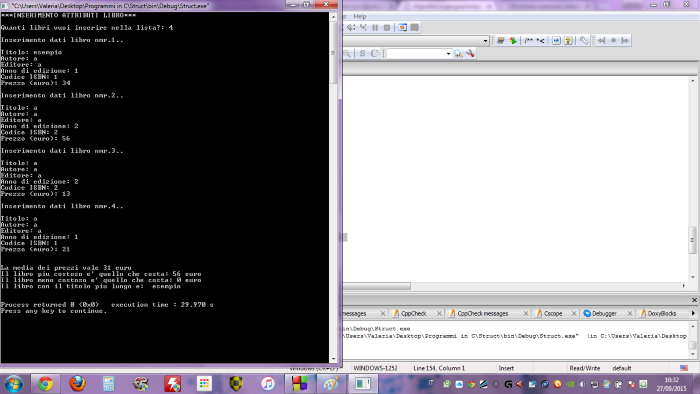The width and height of the screenshot is (700, 394).
Task: Click the editor horizontal scrollbar thumb
Action: tap(376, 286)
